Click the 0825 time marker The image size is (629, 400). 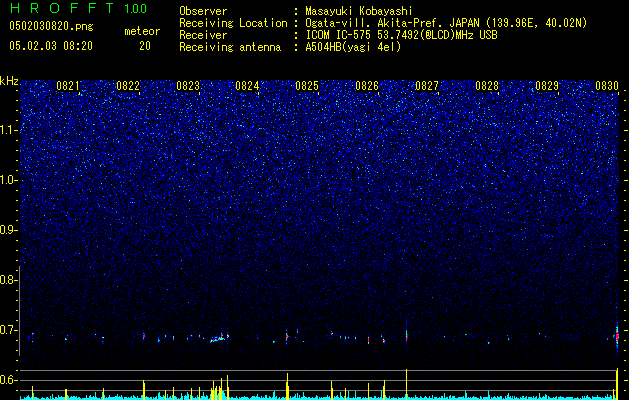coord(307,86)
